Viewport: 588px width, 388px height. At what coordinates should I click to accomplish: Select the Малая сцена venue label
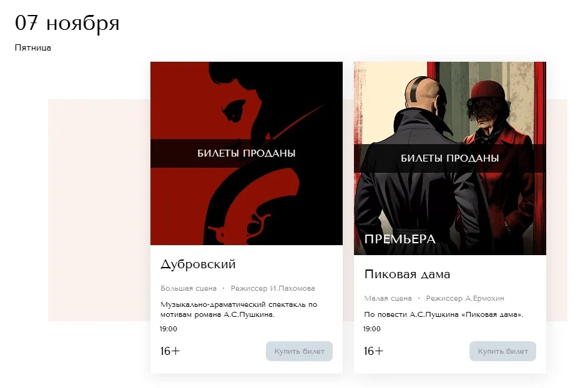[x=388, y=298]
